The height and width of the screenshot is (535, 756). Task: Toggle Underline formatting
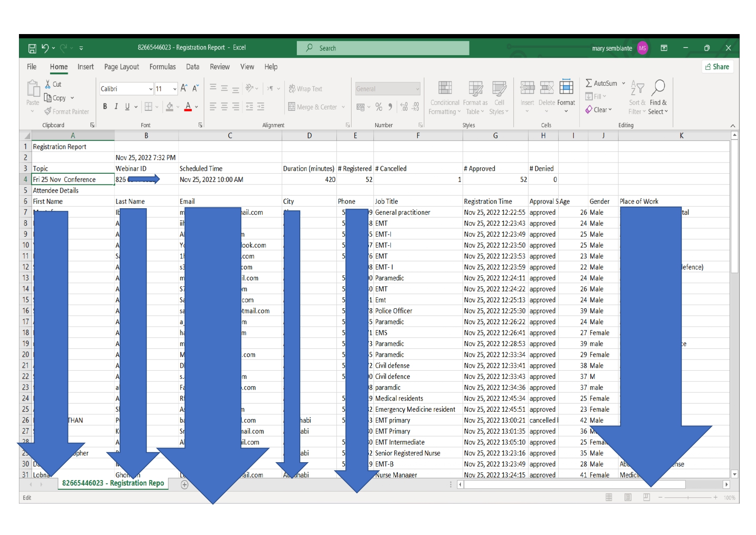127,106
